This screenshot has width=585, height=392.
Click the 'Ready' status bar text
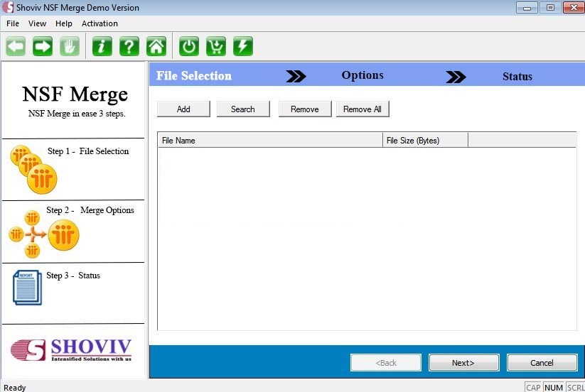14,388
